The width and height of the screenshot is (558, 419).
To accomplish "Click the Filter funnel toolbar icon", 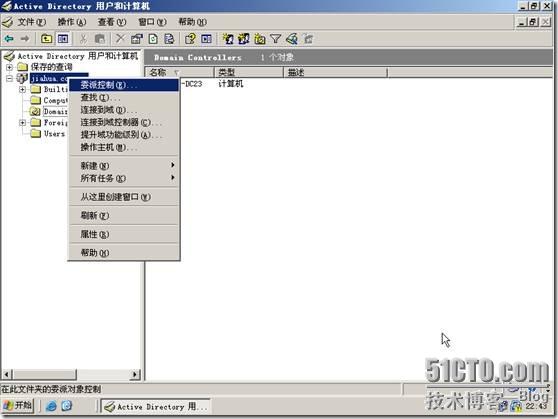I will click(x=276, y=38).
